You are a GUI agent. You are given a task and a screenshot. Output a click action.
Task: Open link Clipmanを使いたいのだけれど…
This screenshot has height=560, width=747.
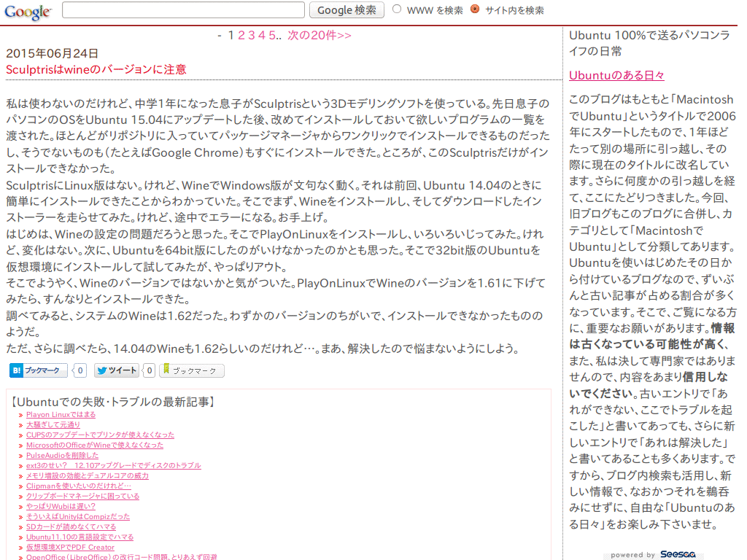(79, 486)
